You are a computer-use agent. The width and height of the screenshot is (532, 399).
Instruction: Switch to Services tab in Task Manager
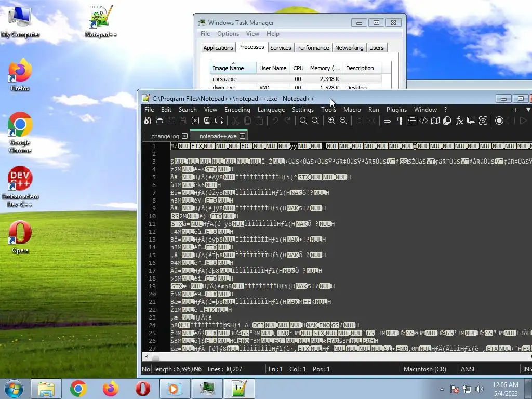pyautogui.click(x=281, y=48)
